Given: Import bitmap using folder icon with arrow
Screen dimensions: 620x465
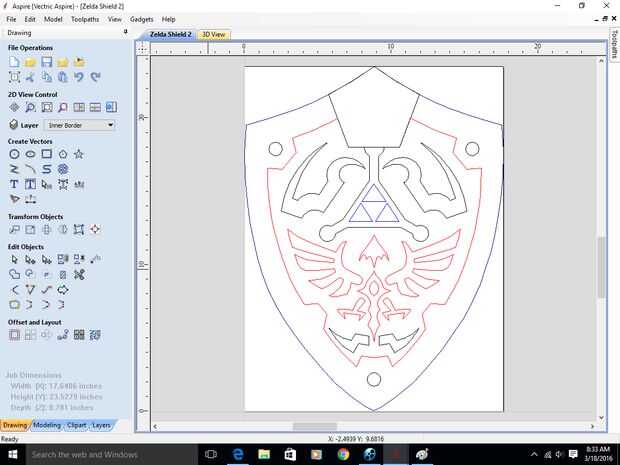Looking at the screenshot, I should 79,62.
